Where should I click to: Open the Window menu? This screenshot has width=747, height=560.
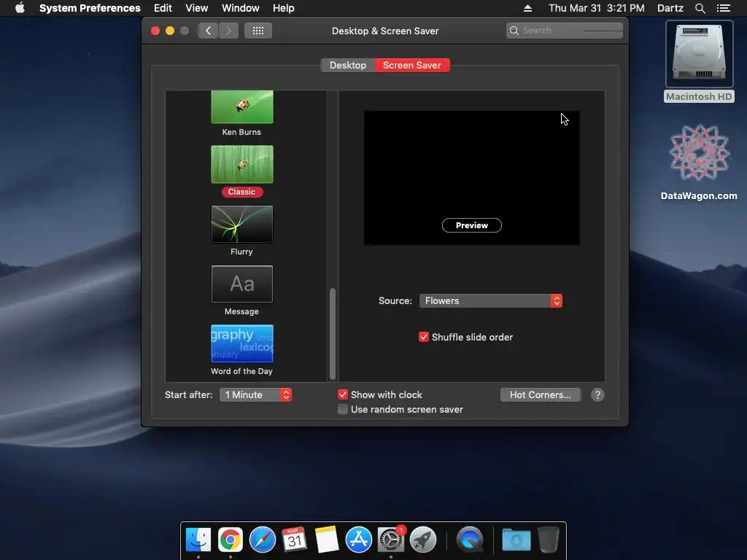click(x=241, y=8)
